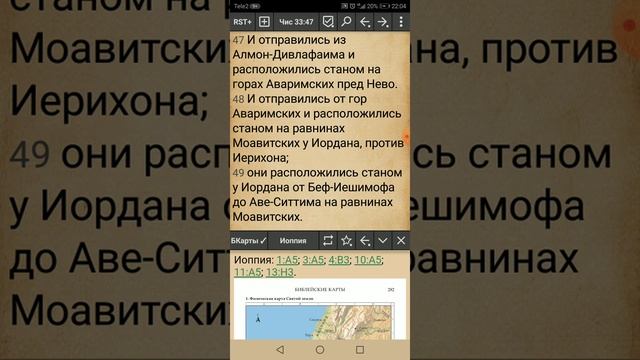Screen dimensions: 640x360
Task: Tap the add window plus icon
Action: point(264,22)
